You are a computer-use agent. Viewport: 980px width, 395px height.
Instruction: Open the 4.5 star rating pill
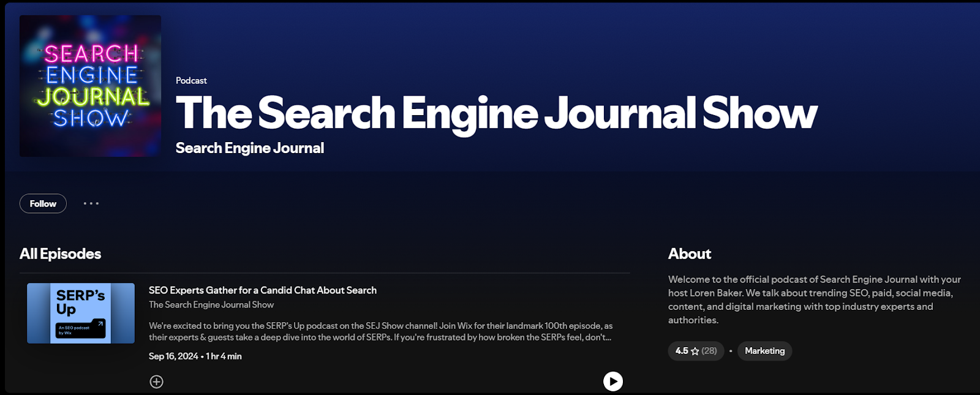point(696,351)
